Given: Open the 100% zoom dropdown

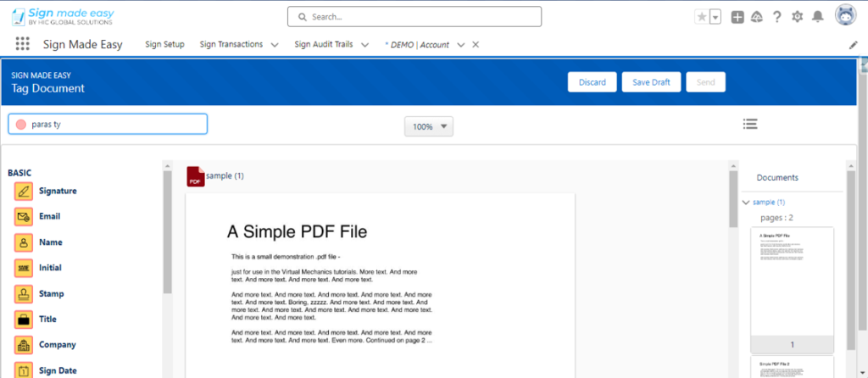Looking at the screenshot, I should (428, 127).
